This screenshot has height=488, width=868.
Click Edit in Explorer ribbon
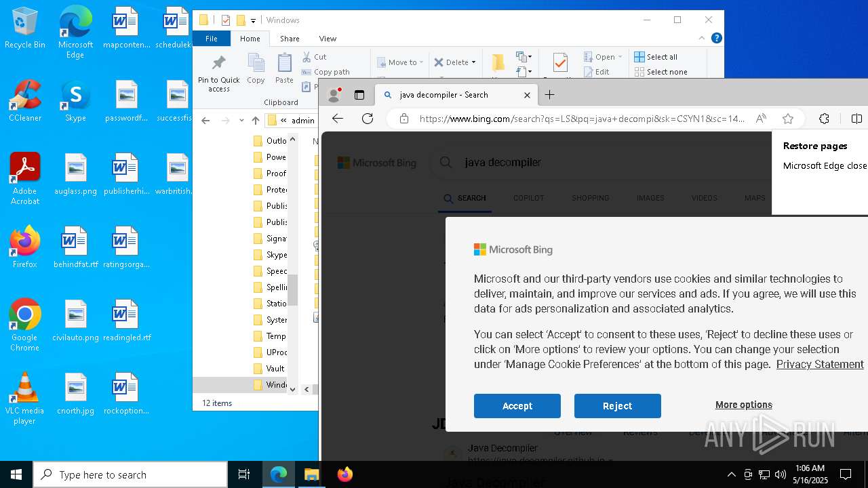[x=597, y=72]
